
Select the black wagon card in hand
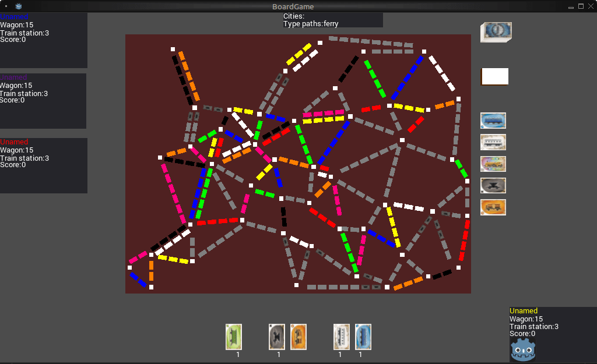point(276,337)
